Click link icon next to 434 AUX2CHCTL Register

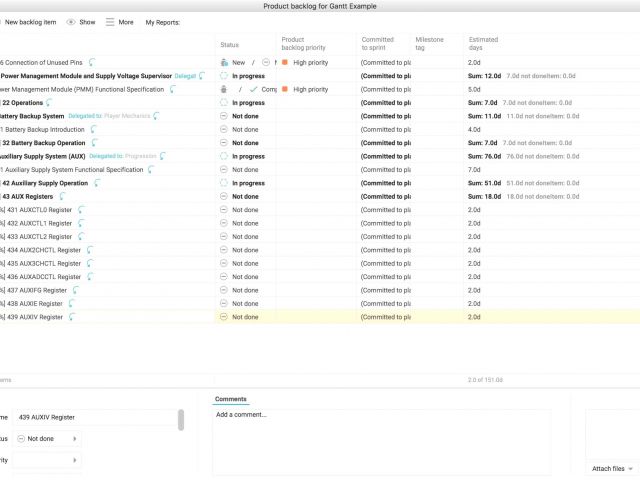tap(90, 250)
